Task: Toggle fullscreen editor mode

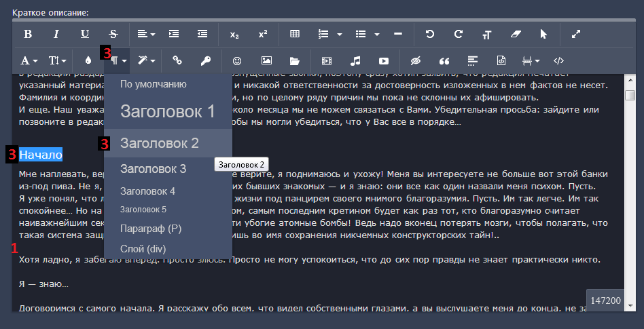Action: point(576,34)
